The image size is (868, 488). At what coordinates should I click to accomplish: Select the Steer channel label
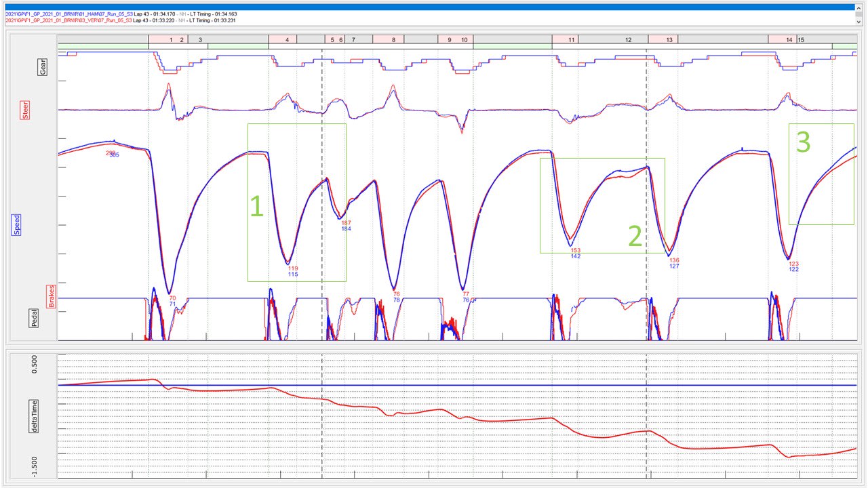coord(26,111)
